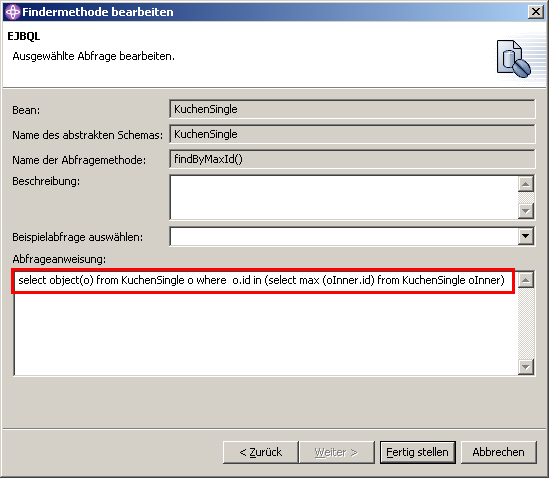Focus the Beschreibung text area
549x478 pixels.
(344, 198)
